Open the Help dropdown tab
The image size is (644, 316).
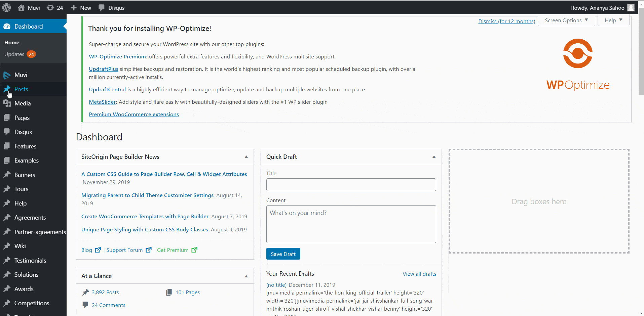pos(613,20)
